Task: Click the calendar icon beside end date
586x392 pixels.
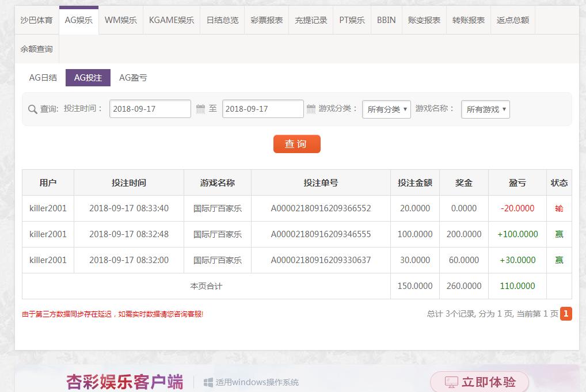Action: pyautogui.click(x=311, y=109)
